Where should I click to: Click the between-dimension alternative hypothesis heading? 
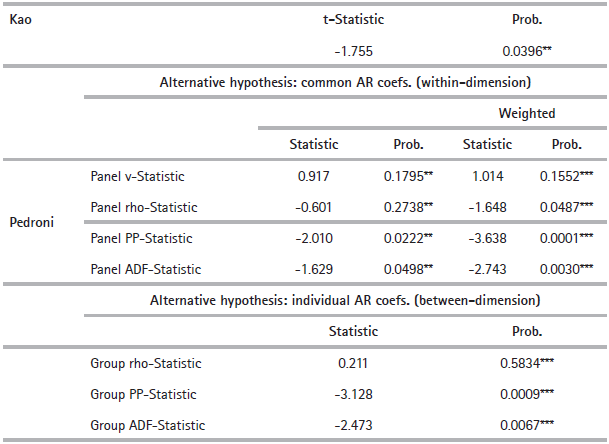point(345,300)
